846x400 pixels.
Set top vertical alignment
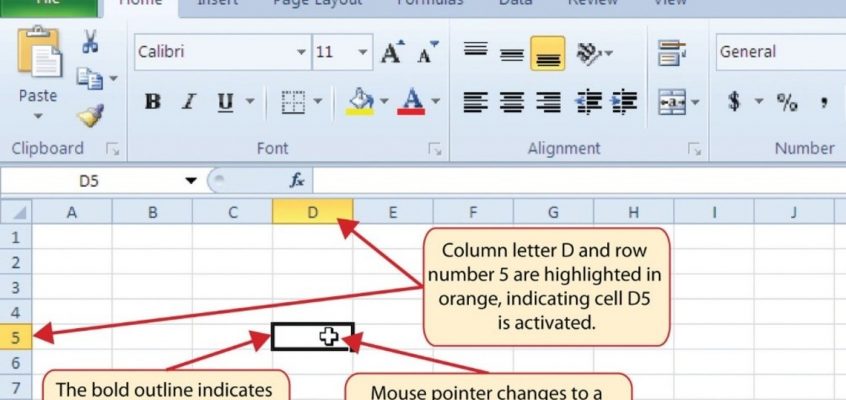point(476,49)
